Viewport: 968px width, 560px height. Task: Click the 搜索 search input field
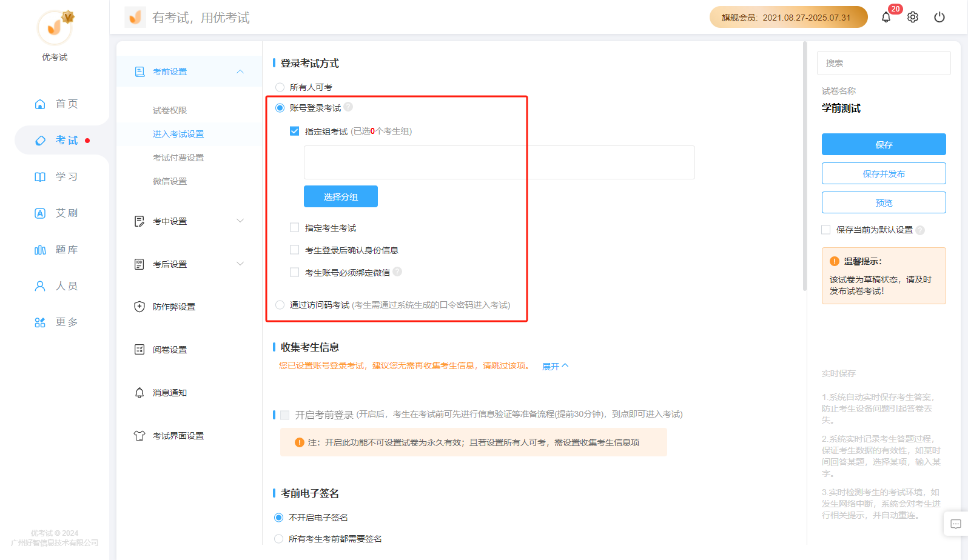point(884,63)
